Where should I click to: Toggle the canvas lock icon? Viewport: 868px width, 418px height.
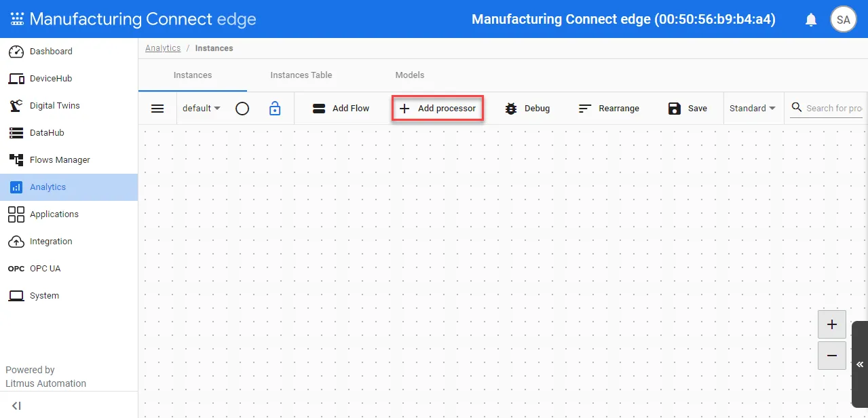(275, 109)
